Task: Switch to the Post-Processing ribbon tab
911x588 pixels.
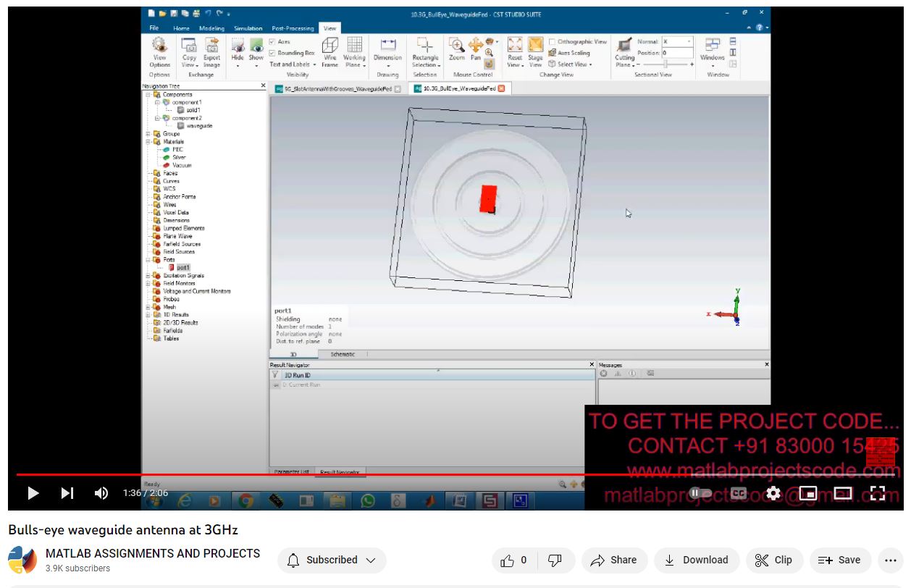Action: tap(293, 28)
